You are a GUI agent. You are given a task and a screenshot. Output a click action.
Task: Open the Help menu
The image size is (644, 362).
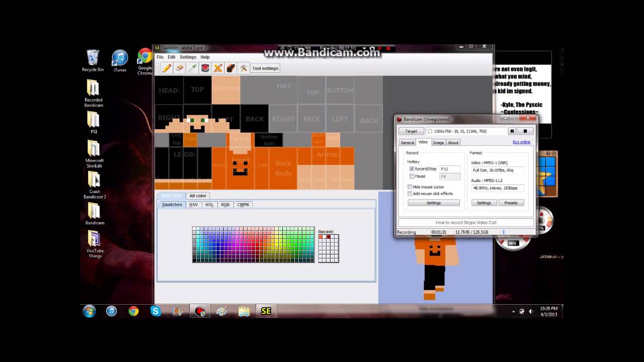tap(205, 57)
